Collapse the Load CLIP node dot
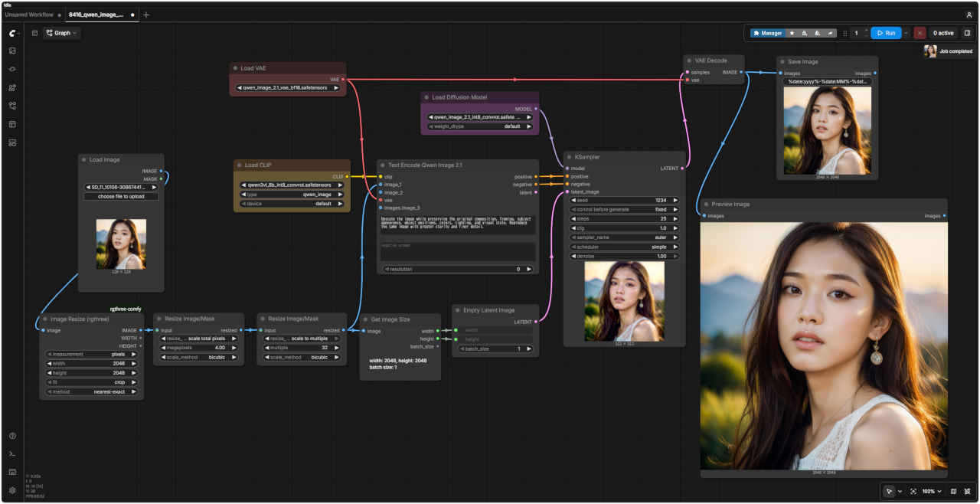Viewport: 980px width, 504px height. (x=240, y=165)
